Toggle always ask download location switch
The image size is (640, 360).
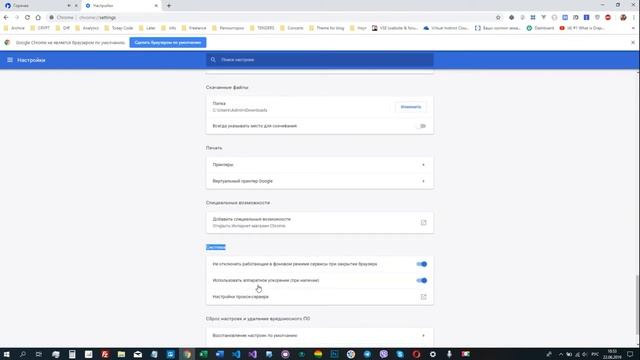click(422, 126)
